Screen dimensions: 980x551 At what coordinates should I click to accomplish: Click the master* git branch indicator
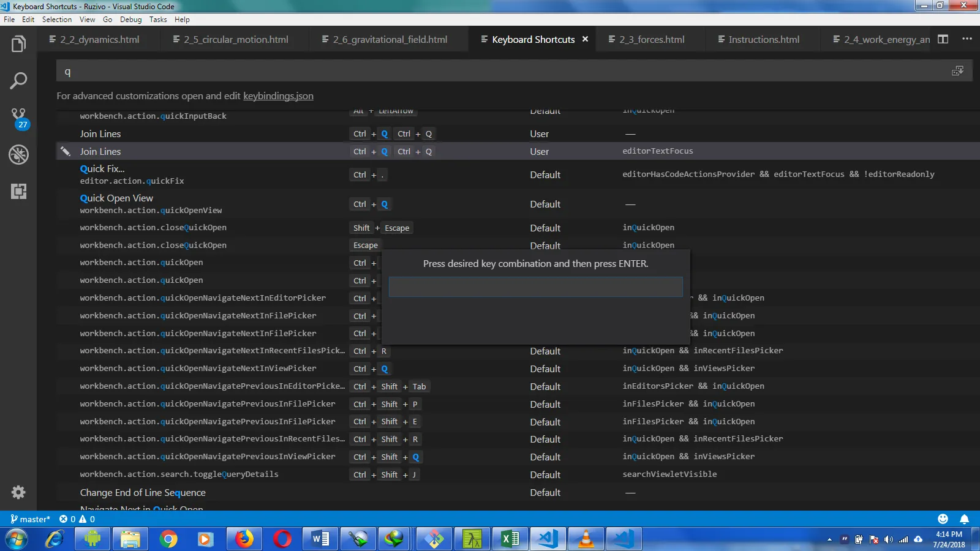30,519
